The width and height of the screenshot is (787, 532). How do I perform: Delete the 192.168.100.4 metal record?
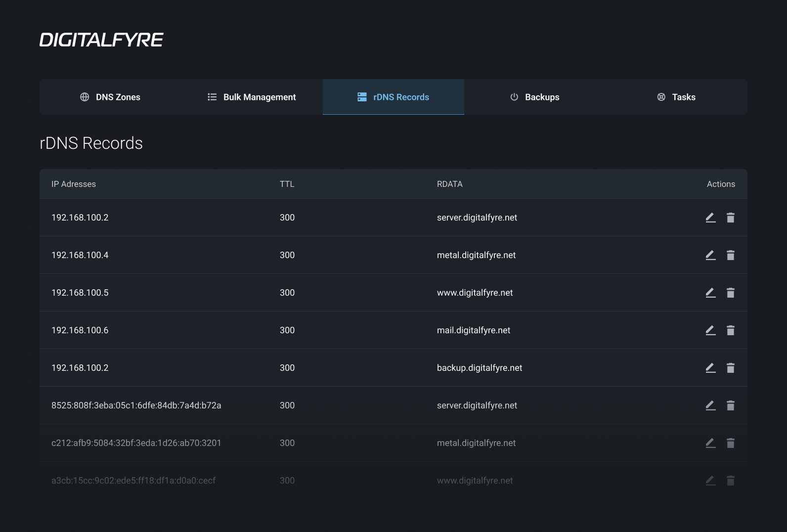731,255
